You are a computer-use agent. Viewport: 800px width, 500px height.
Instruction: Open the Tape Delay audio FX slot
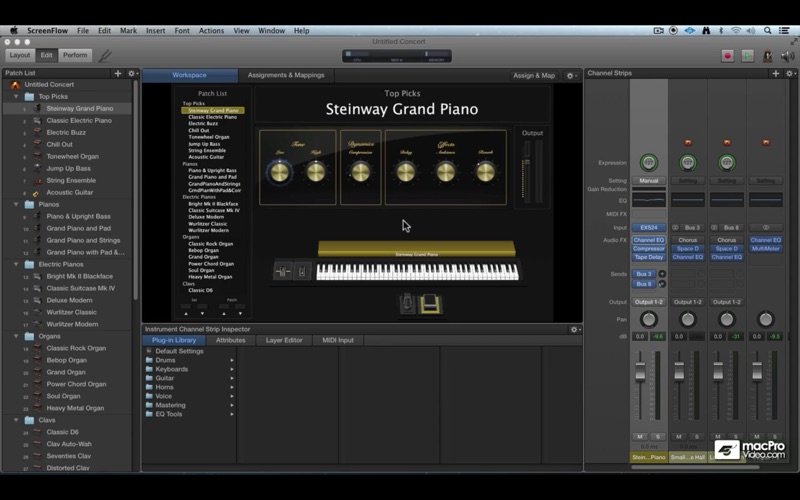[x=648, y=257]
